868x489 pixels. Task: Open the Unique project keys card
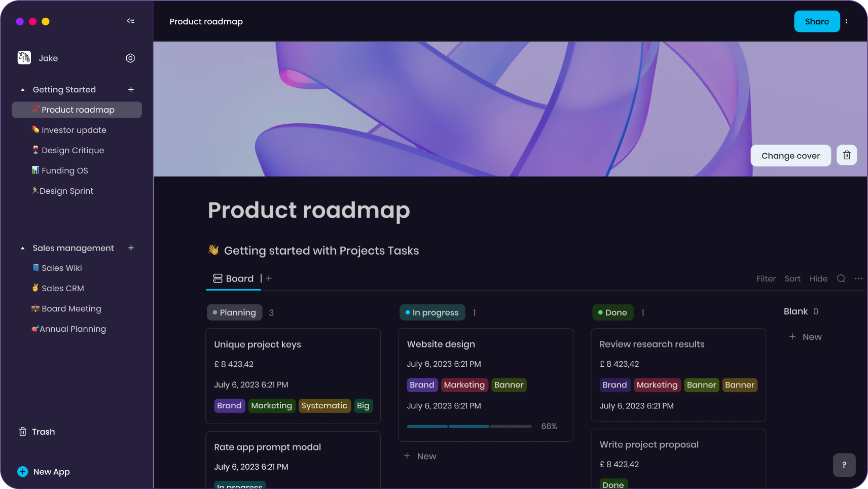(x=258, y=344)
